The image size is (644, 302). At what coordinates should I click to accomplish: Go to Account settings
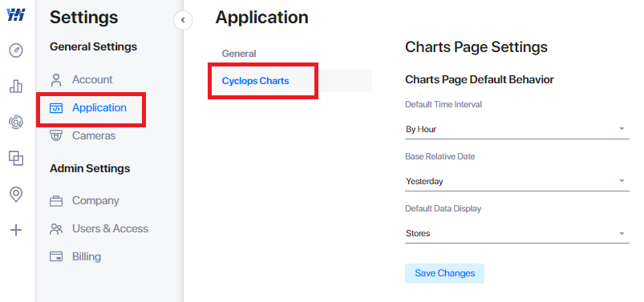tap(92, 79)
